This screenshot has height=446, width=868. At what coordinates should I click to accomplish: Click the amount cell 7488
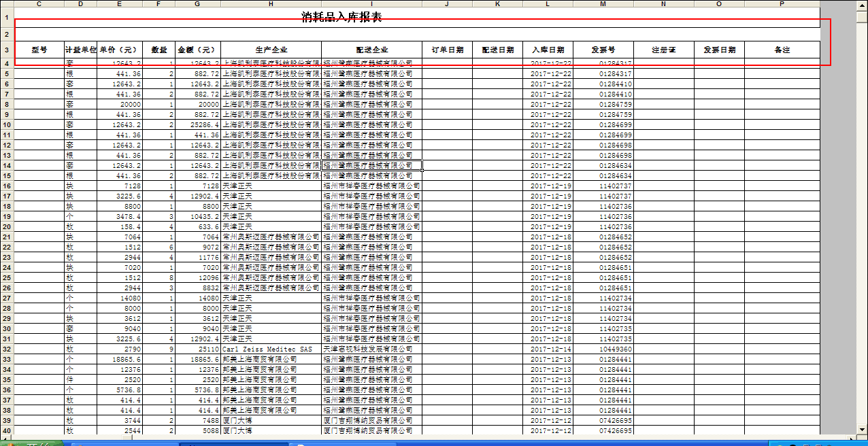click(x=197, y=420)
